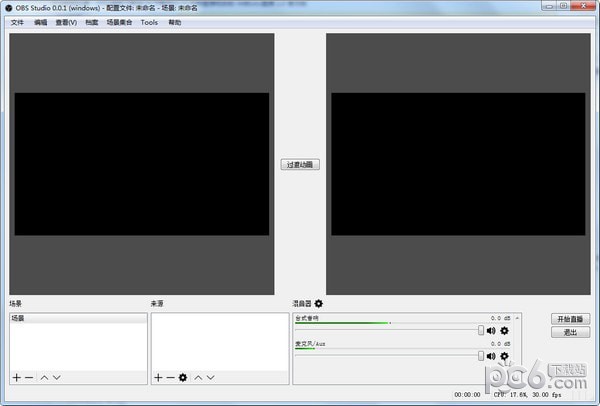Add a new source with the plus icon

158,378
